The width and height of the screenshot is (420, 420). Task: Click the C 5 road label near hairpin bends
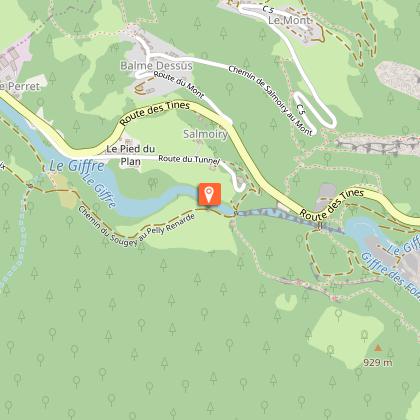pos(301,109)
